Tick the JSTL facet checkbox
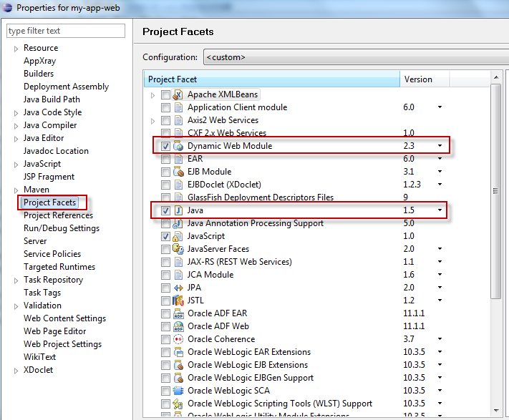This screenshot has height=420, width=509. click(165, 301)
